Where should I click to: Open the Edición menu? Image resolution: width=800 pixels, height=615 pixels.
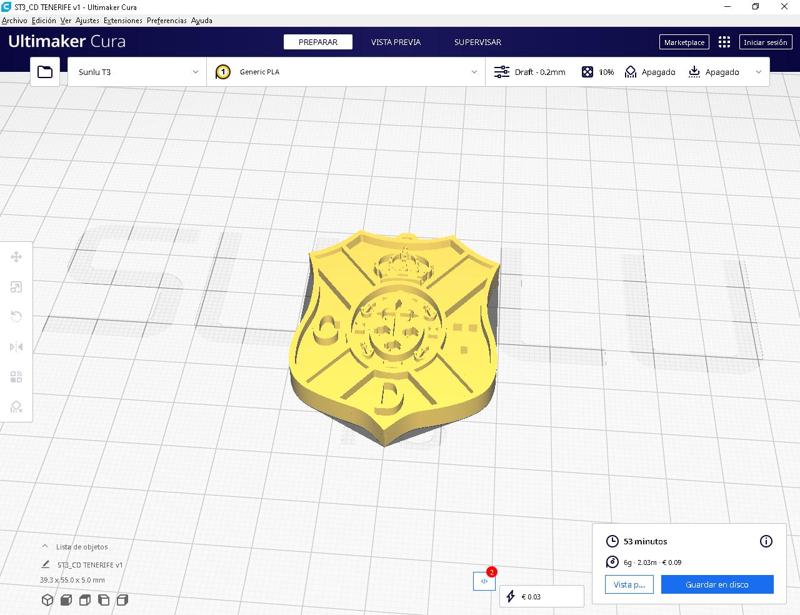click(x=44, y=20)
